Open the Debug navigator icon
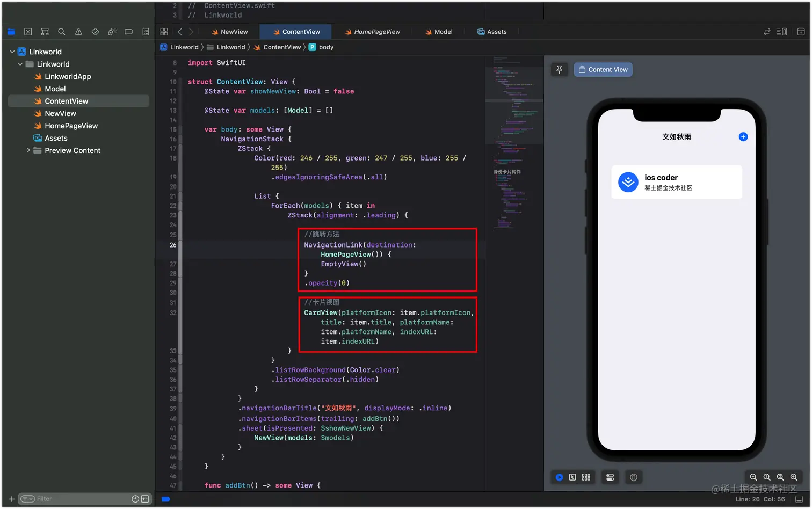 point(112,32)
